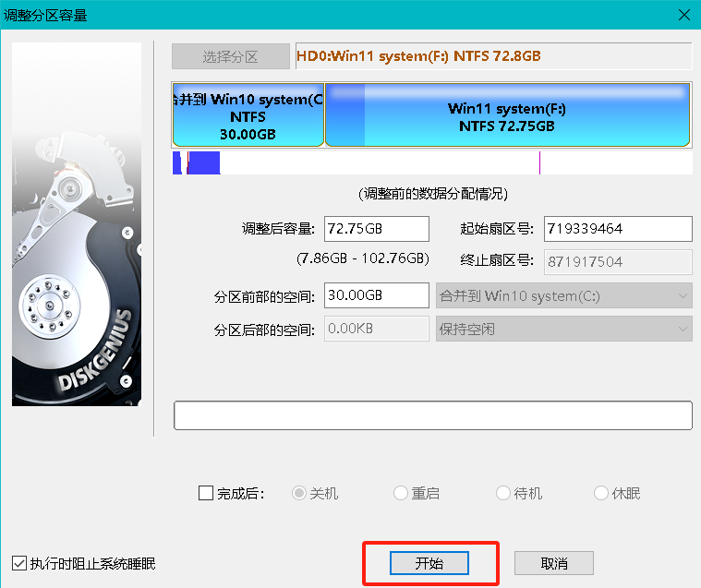Click the blue data allocation bar

[x=197, y=163]
